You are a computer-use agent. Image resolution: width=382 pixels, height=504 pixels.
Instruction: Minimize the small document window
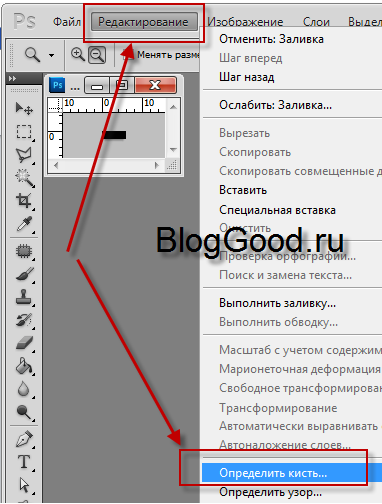[x=97, y=85]
